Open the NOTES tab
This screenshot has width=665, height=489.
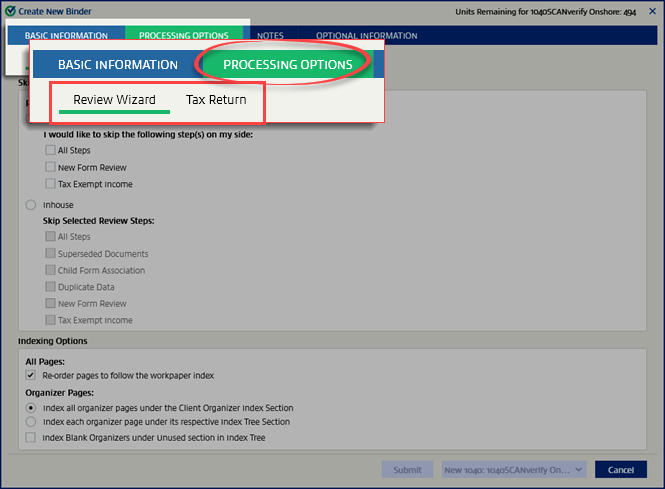pos(270,36)
